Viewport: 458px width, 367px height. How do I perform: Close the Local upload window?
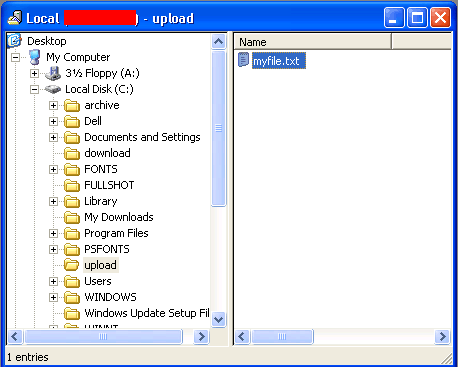440,18
